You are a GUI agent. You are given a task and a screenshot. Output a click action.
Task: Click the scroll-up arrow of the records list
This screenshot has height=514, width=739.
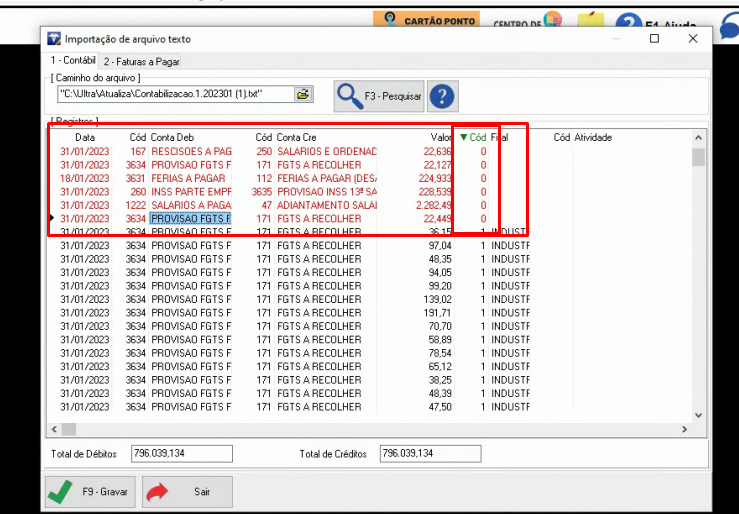point(698,138)
